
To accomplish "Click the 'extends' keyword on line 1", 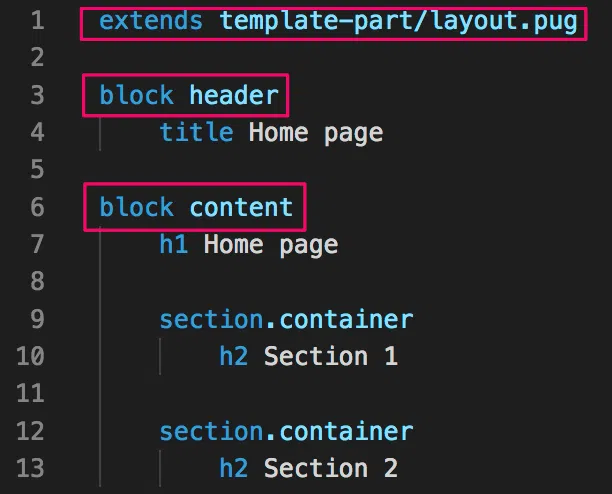I will [x=151, y=21].
